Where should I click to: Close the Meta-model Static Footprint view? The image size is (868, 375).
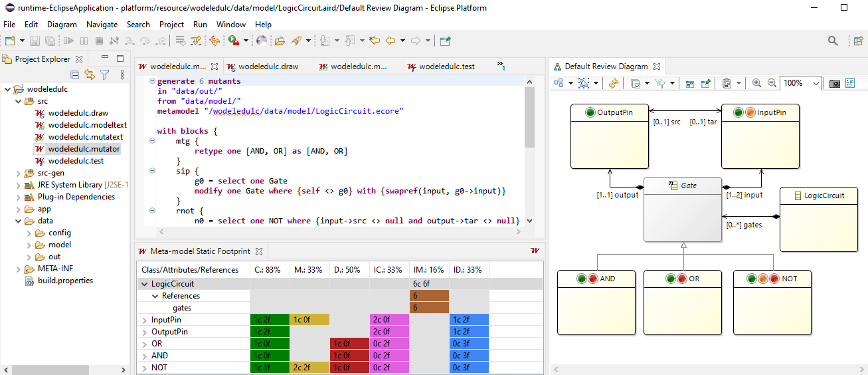pos(259,251)
